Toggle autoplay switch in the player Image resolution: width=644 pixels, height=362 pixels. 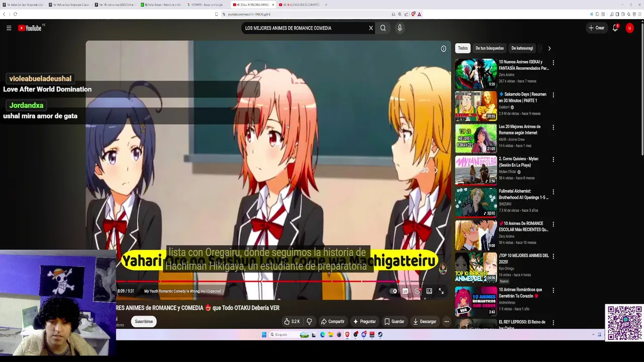coord(394,291)
